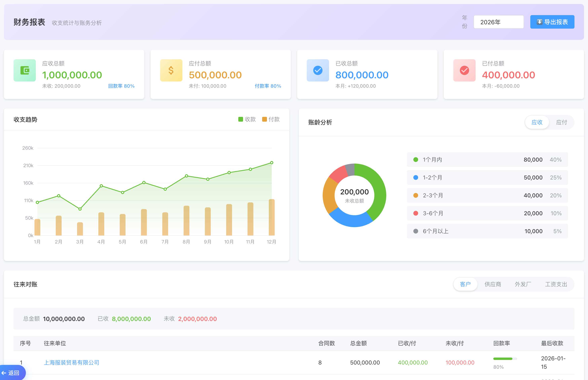Open the 工资支出 tab
The height and width of the screenshot is (380, 588).
point(556,284)
